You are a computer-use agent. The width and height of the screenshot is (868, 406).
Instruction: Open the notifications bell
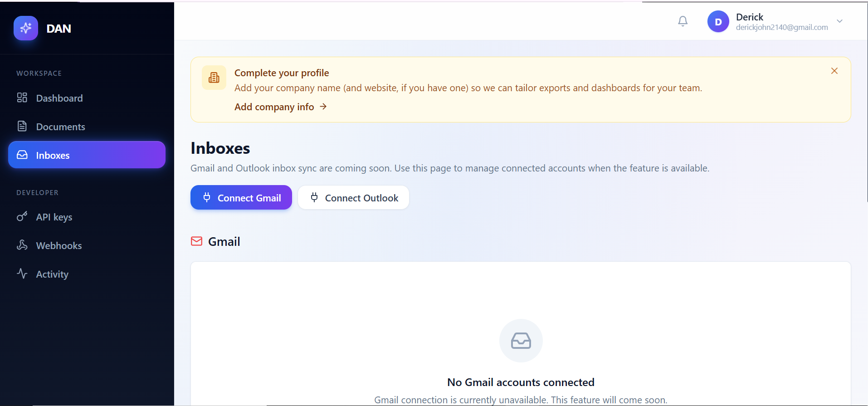click(x=683, y=21)
